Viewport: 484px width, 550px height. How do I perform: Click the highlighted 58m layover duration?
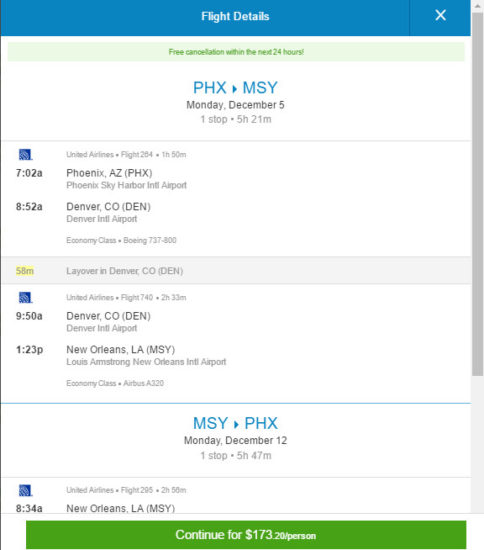pos(25,271)
